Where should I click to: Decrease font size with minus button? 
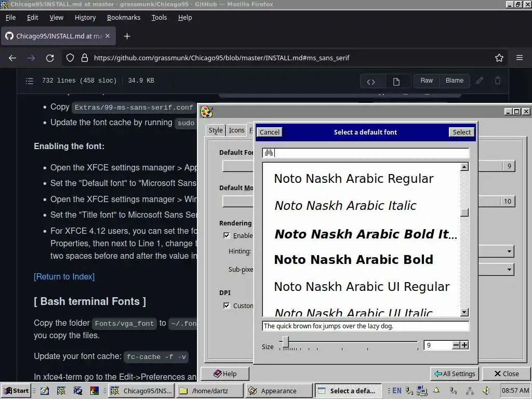pos(456,345)
